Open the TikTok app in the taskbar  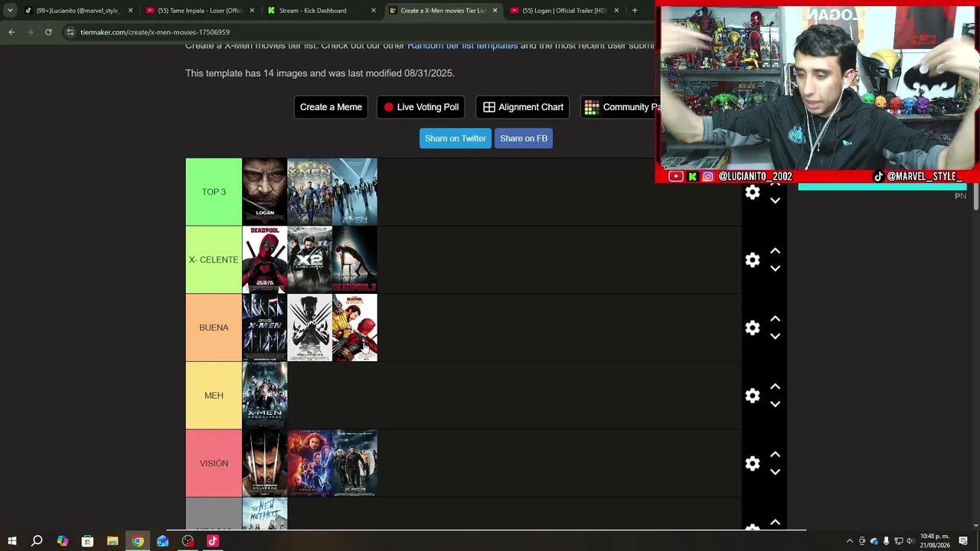(x=213, y=541)
